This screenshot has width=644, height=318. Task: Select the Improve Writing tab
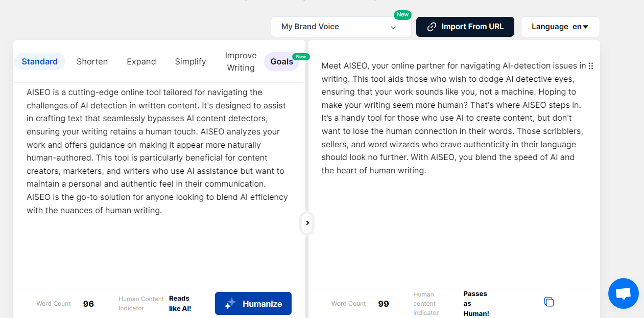pyautogui.click(x=241, y=61)
